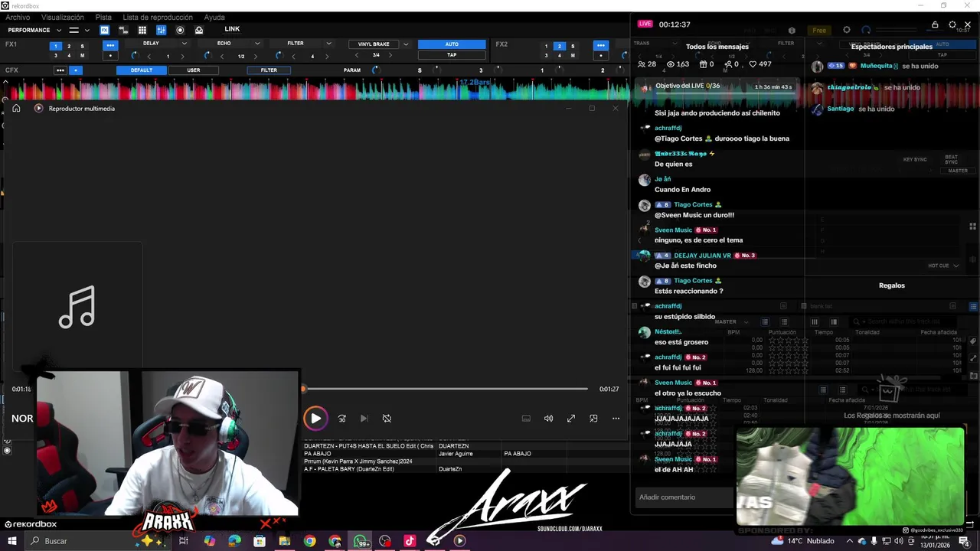Enter full screen in media player
Screen dimensions: 980x551
[571, 419]
